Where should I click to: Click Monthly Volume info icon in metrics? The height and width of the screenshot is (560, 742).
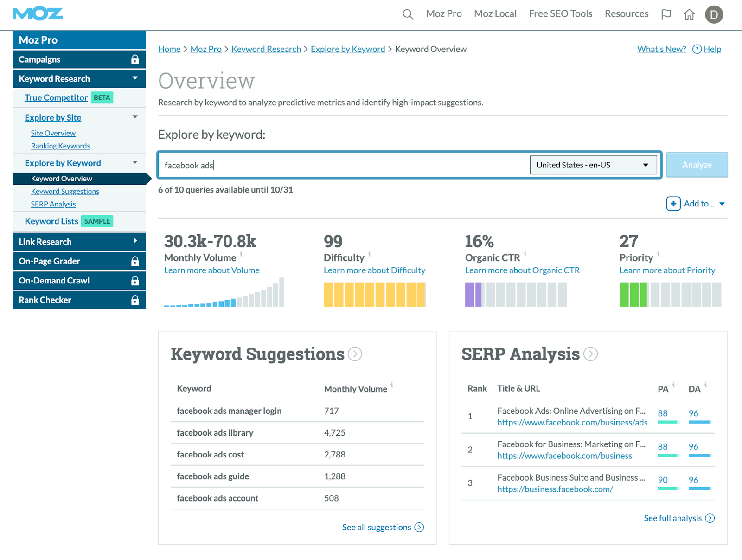[241, 254]
